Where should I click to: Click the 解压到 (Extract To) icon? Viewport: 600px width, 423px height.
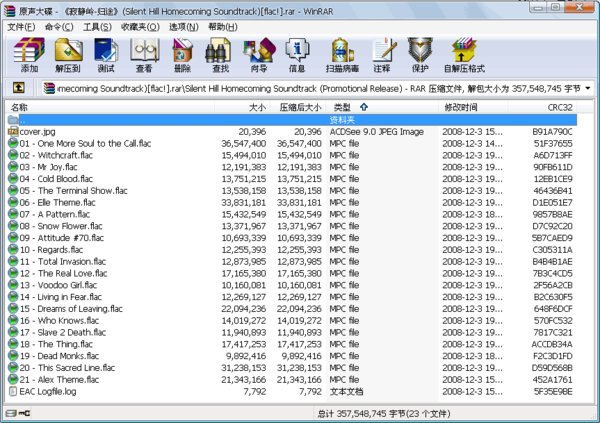pos(68,55)
